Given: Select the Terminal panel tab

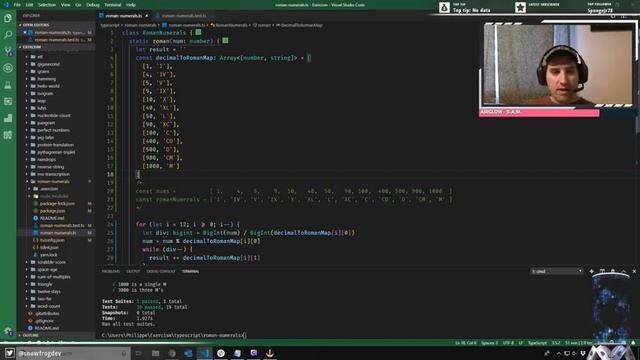Looking at the screenshot, I should click(191, 271).
